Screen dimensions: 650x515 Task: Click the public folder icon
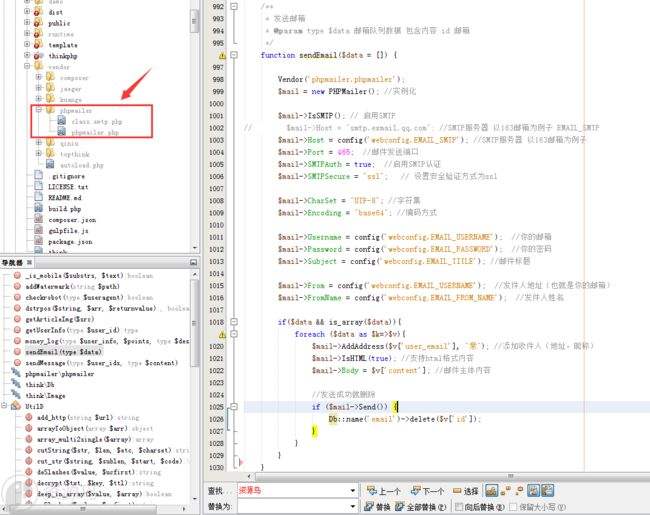click(x=38, y=22)
